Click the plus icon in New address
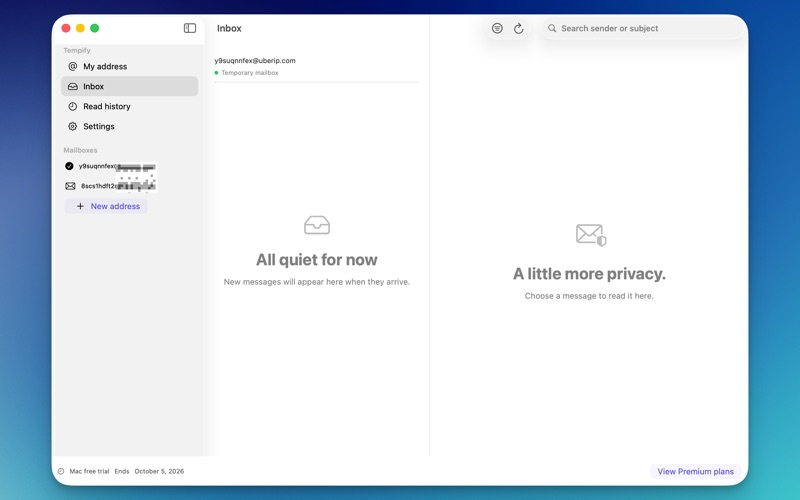The image size is (800, 500). pyautogui.click(x=80, y=206)
